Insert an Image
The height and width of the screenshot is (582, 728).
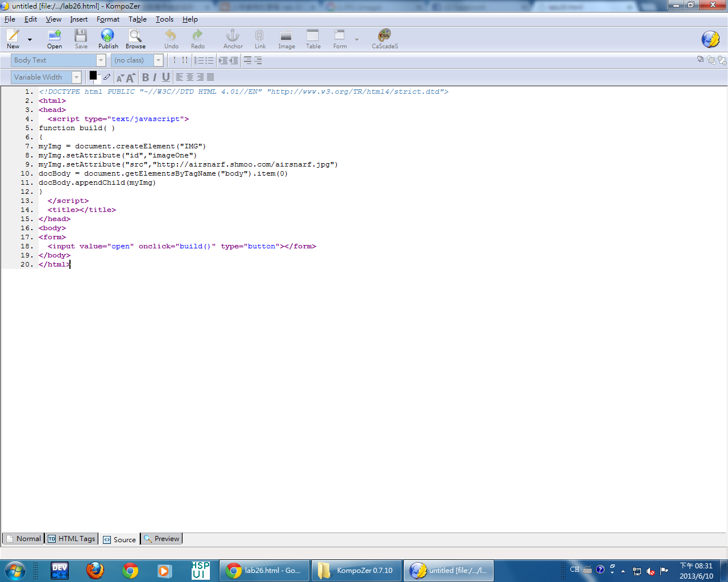tap(286, 39)
